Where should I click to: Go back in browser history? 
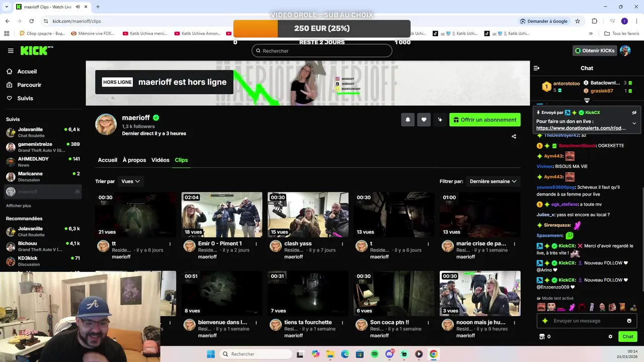pyautogui.click(x=7, y=21)
